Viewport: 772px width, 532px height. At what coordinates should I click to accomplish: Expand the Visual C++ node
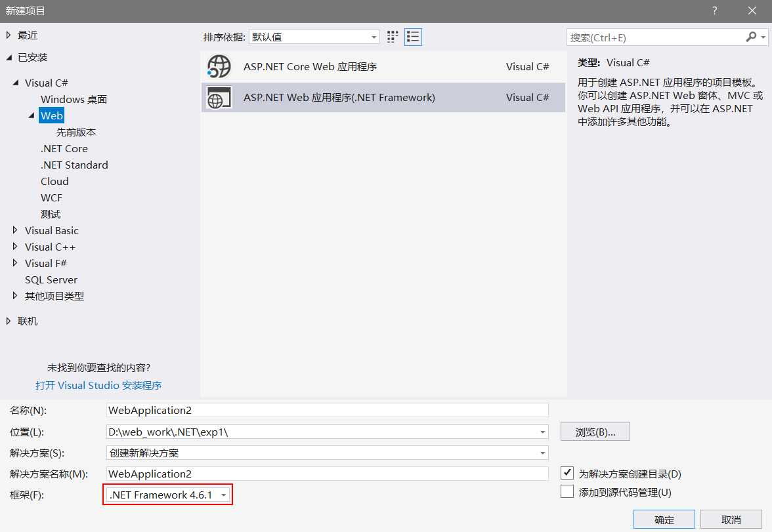14,246
